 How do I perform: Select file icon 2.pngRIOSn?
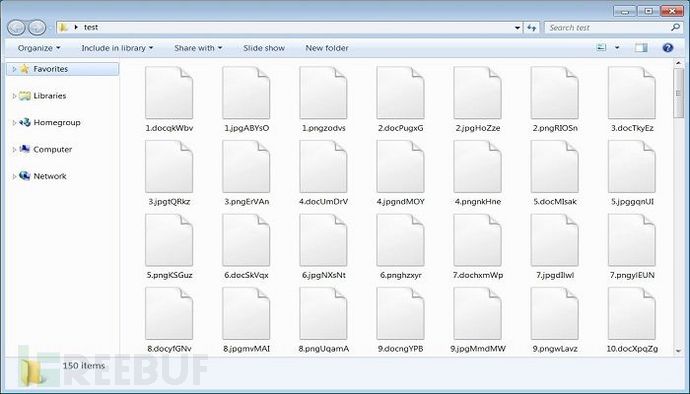555,93
